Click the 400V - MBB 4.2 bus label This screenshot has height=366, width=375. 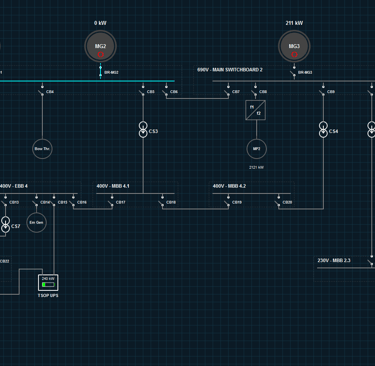tap(229, 186)
